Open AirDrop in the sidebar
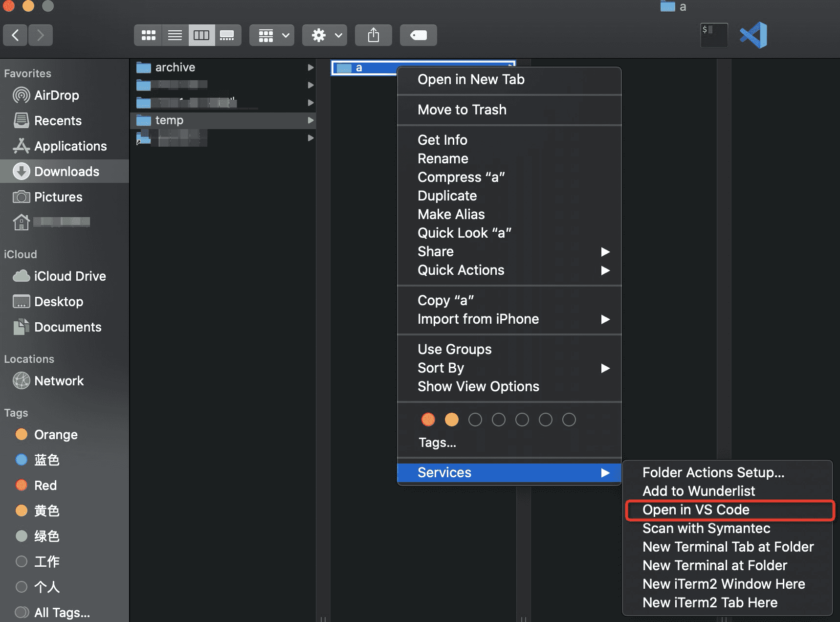The image size is (840, 622). pyautogui.click(x=65, y=95)
